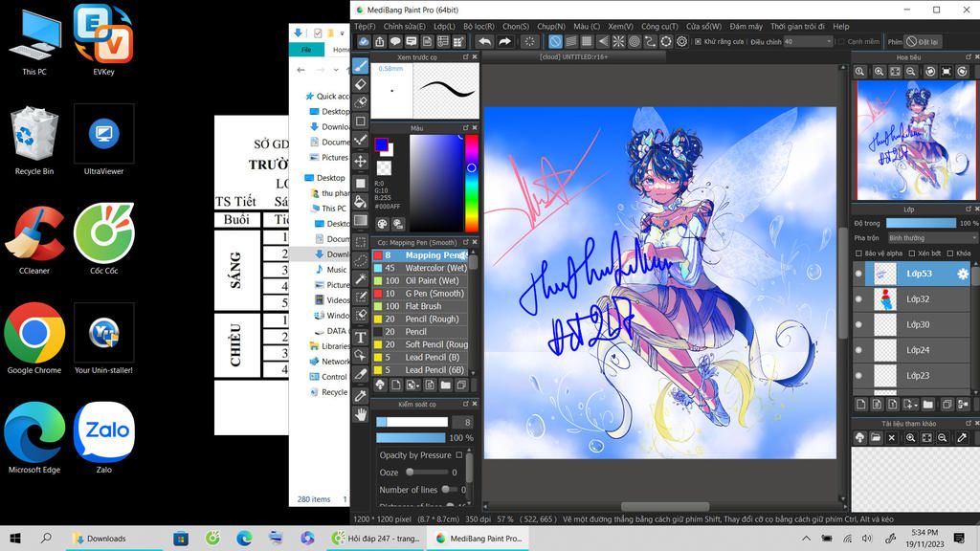
Task: Open the color palette icon in the Màu panel
Action: [x=382, y=224]
